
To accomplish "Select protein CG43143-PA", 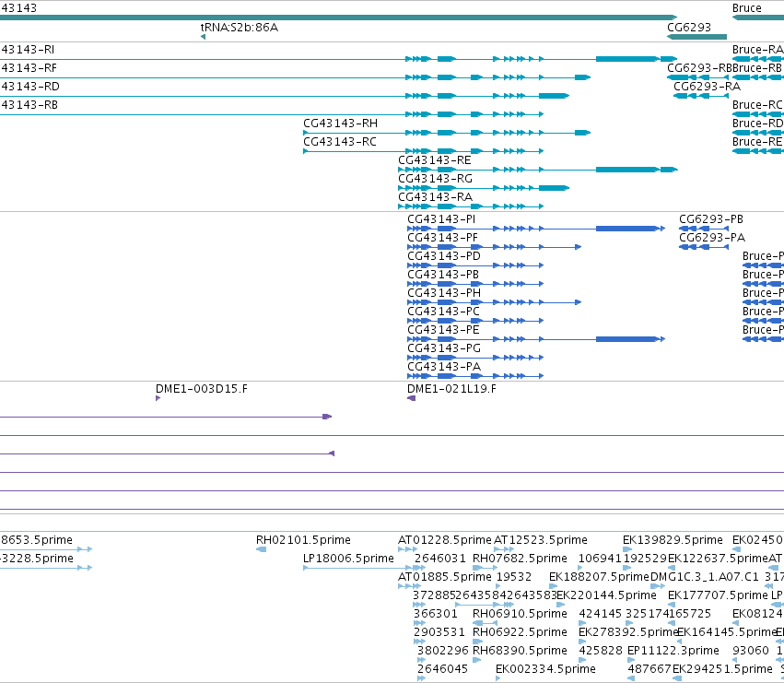I will (444, 367).
